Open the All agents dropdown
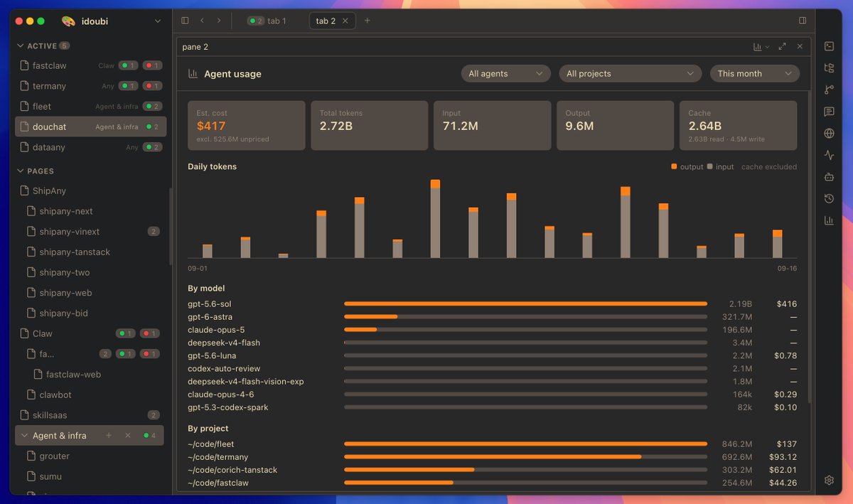 coord(506,73)
